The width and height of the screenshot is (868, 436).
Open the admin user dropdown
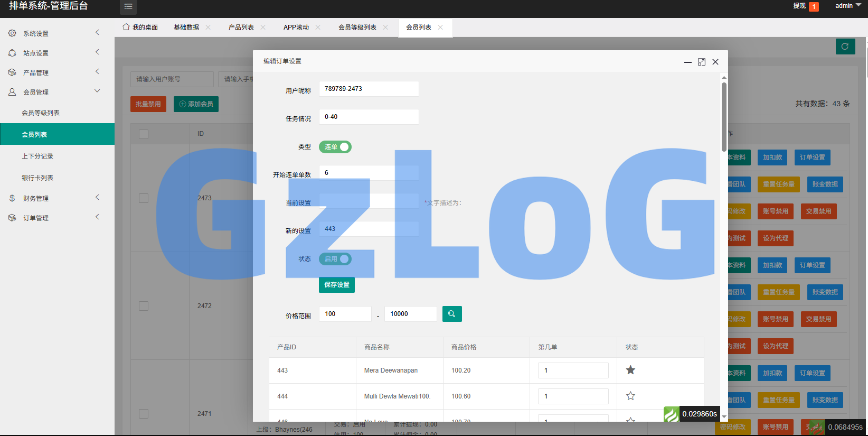point(847,6)
